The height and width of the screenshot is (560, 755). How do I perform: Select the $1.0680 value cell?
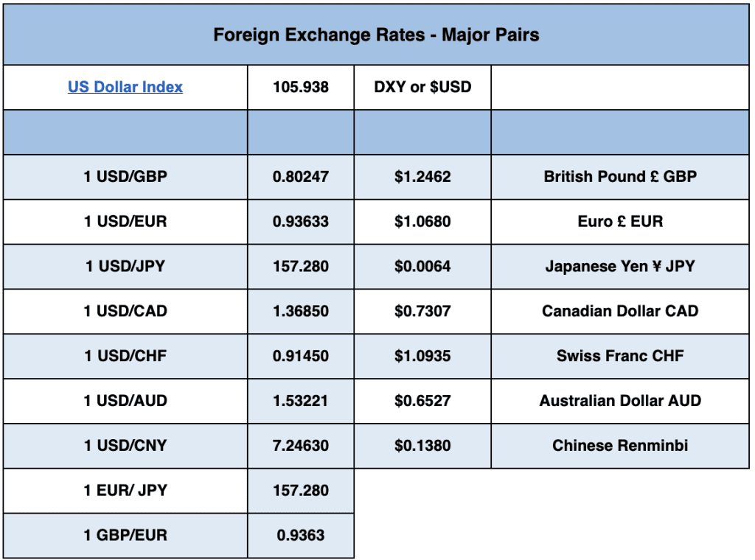(x=422, y=222)
